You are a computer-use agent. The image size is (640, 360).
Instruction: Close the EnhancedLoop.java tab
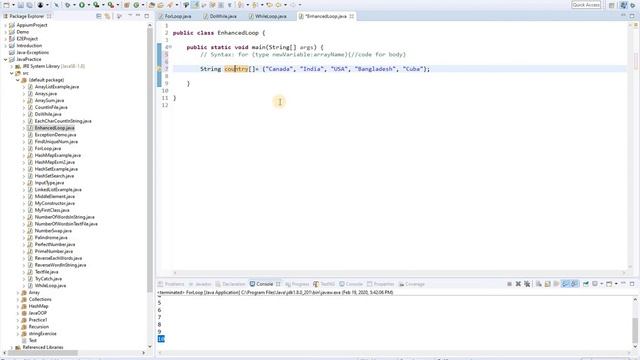click(x=351, y=16)
